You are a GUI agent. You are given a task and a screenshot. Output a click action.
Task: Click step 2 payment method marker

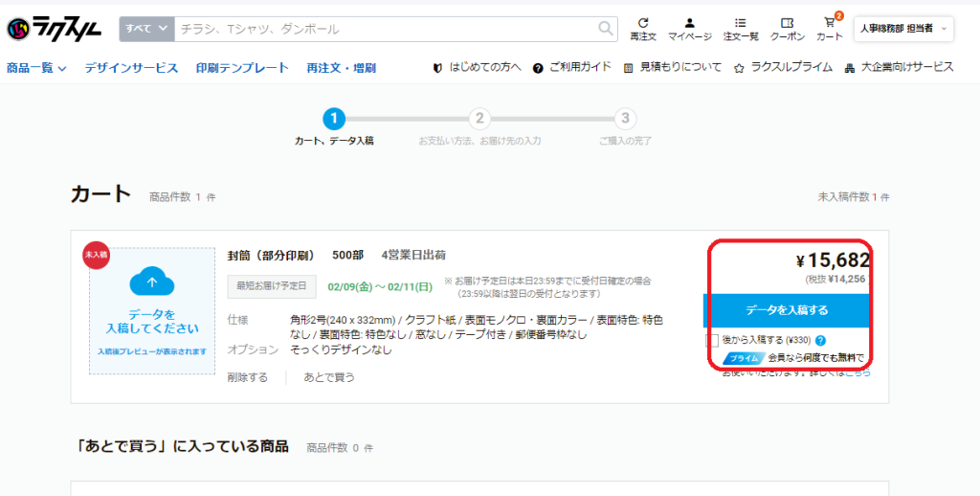tap(479, 119)
